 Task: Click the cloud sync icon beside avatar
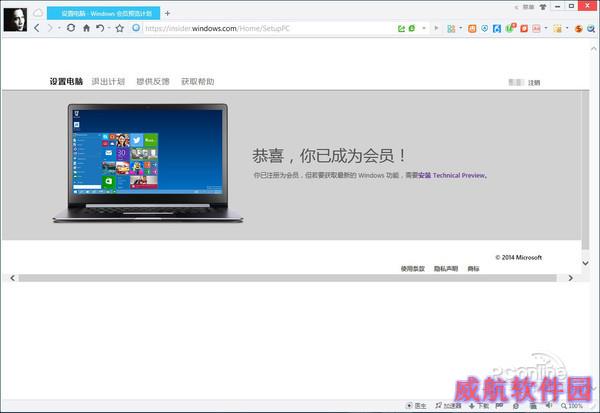[38, 12]
